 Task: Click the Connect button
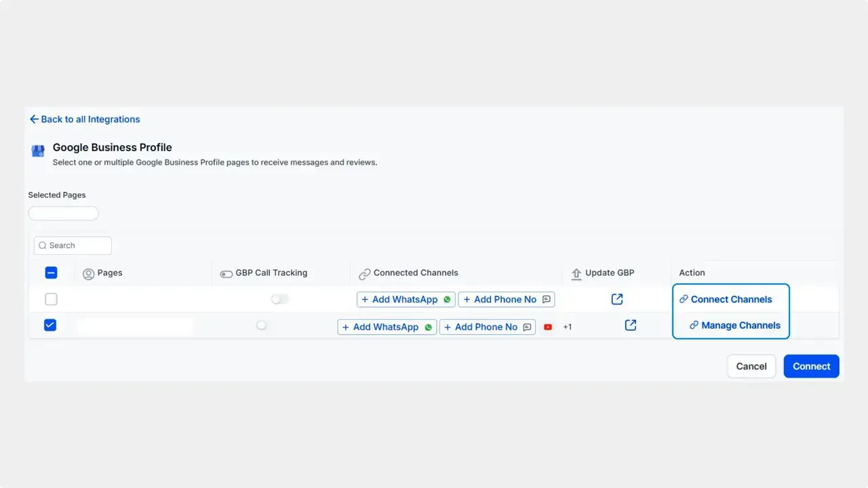point(811,366)
